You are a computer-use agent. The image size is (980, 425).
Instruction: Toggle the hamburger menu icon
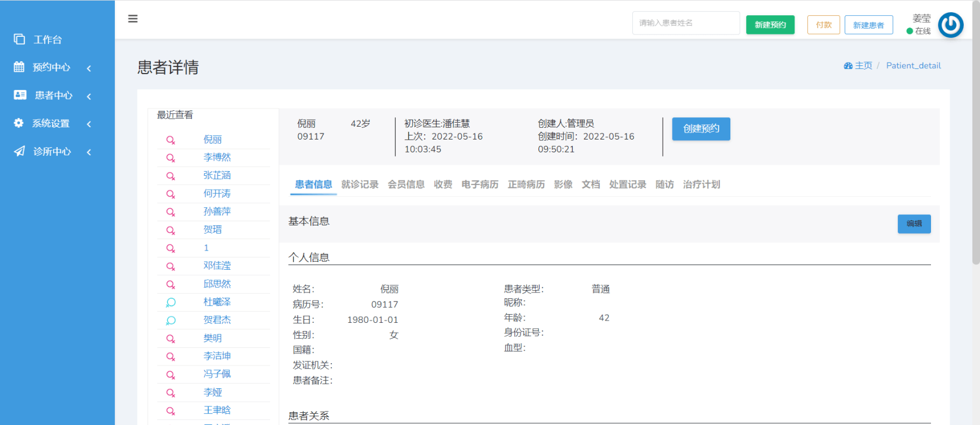pos(133,19)
